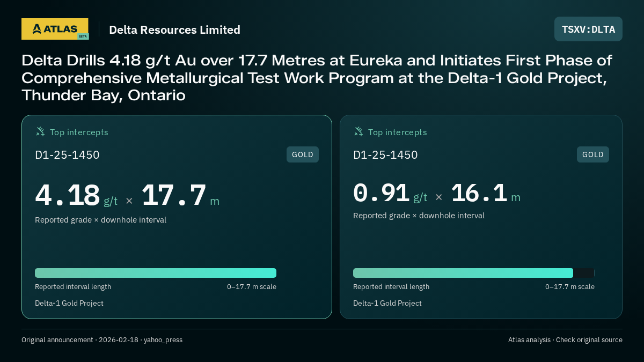Click hole ID D1-25-1450 in the 0.91 g/t card

tap(385, 155)
